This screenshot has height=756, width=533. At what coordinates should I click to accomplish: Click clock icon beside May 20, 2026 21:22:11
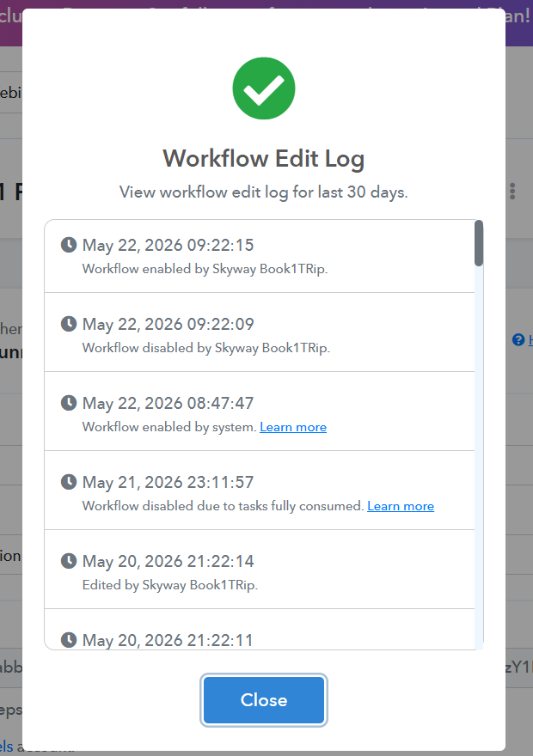click(69, 640)
